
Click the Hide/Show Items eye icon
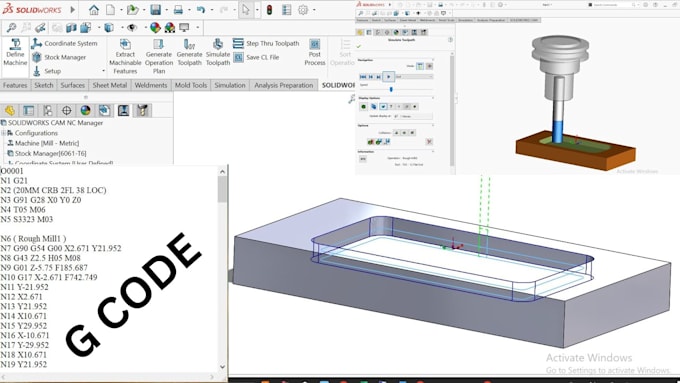[x=132, y=28]
